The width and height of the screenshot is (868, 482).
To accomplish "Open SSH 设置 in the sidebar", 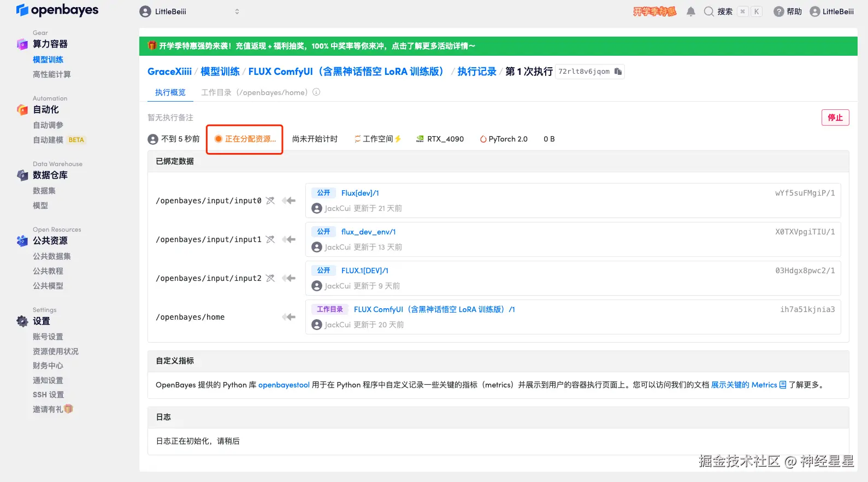I will 48,395.
